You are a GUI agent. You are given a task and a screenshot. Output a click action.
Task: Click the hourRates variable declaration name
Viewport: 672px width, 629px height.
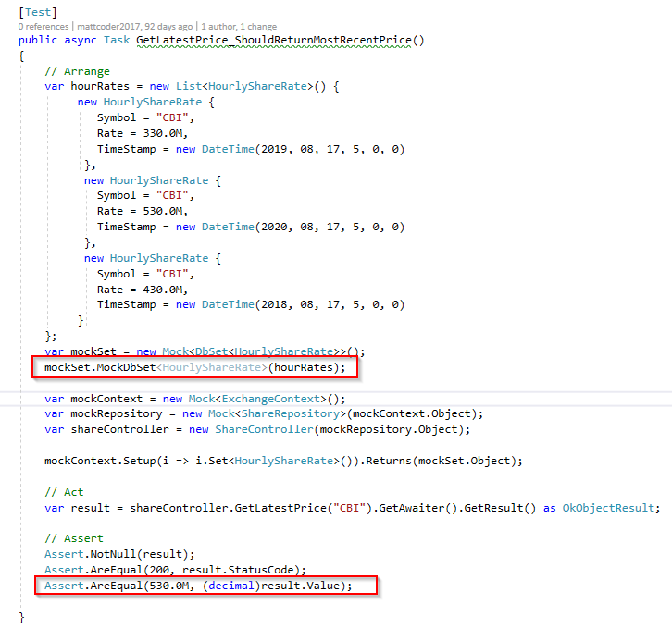pyautogui.click(x=100, y=86)
